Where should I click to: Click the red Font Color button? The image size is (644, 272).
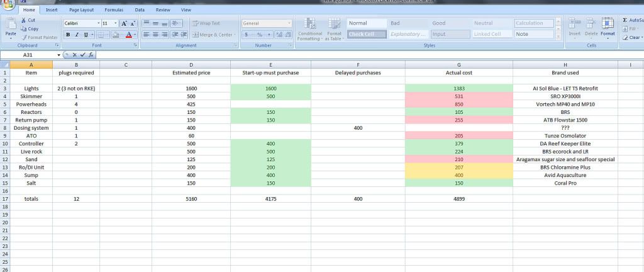(128, 35)
